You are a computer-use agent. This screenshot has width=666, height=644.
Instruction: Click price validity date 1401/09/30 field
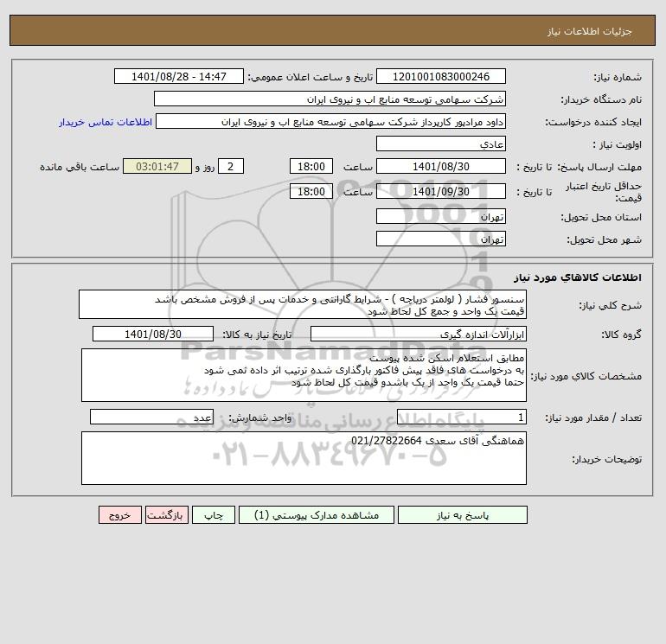pyautogui.click(x=441, y=191)
